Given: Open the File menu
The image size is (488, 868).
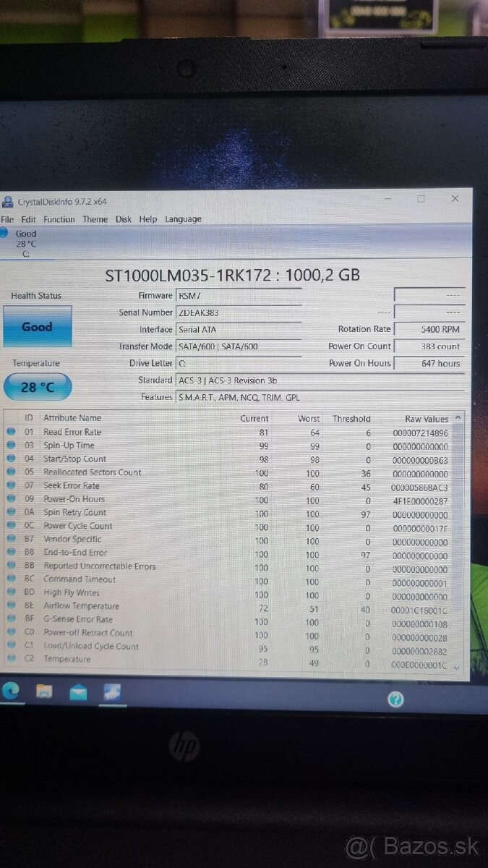Looking at the screenshot, I should tap(7, 219).
